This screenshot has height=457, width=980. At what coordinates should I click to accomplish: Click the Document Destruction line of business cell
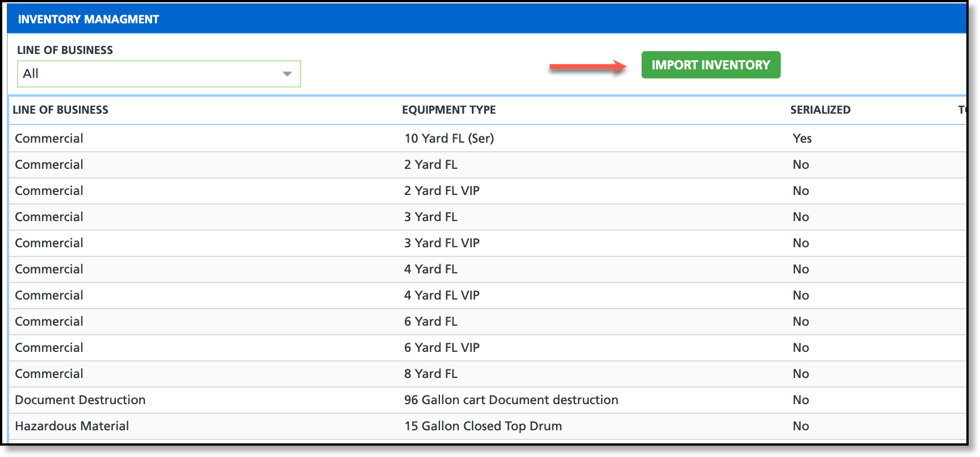click(x=80, y=400)
